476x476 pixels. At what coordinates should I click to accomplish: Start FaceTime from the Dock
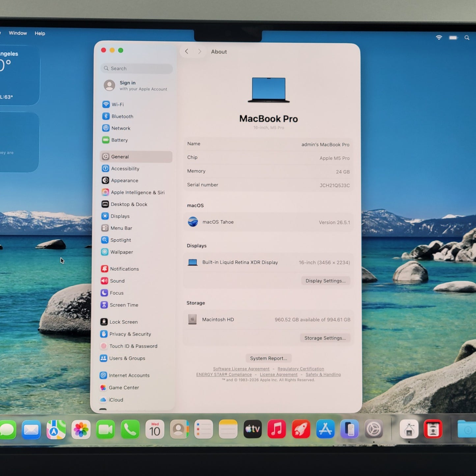point(105,430)
